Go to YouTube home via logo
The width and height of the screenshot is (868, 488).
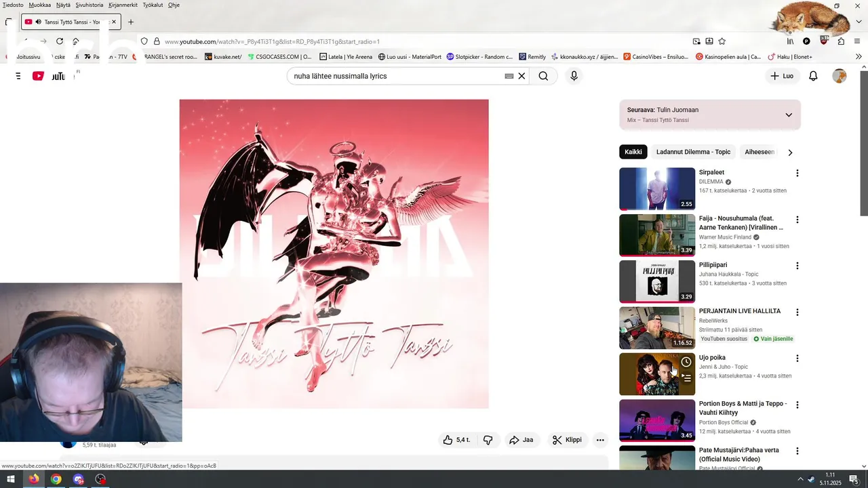(49, 76)
